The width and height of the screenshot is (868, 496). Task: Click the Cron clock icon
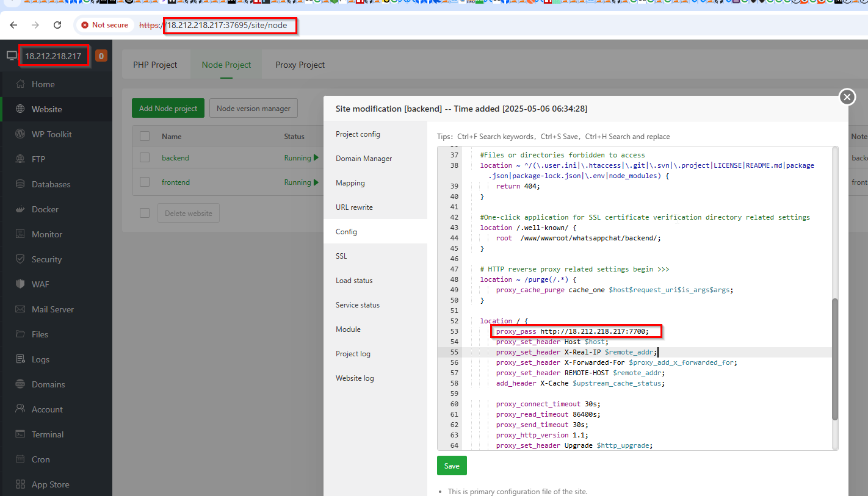click(x=20, y=459)
